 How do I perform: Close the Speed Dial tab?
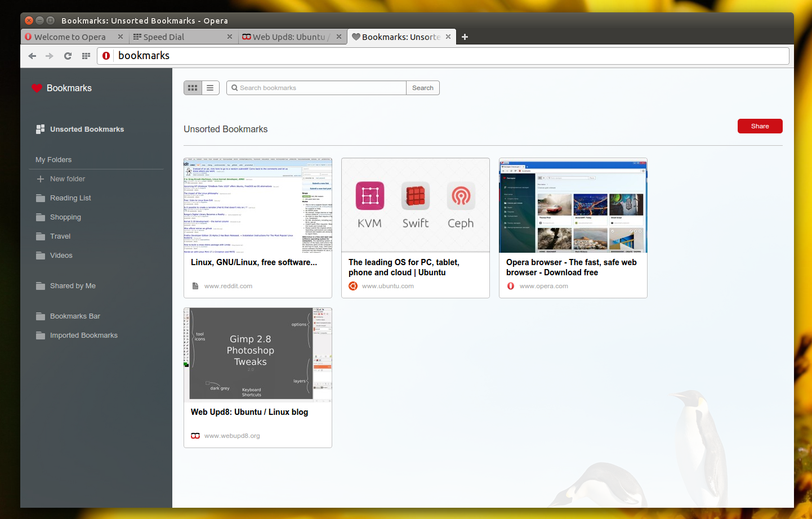(x=230, y=37)
